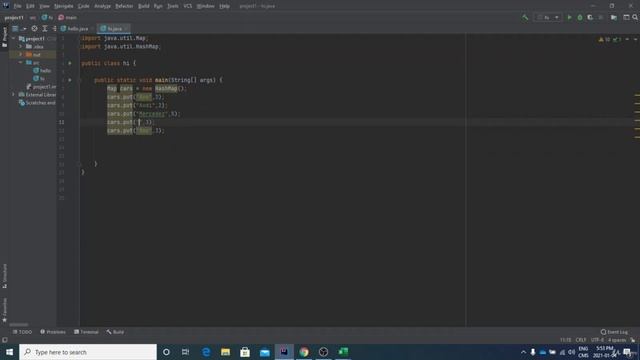Screen dimensions: 640x360
Task: Click the warnings count indicator in editor
Action: click(604, 40)
